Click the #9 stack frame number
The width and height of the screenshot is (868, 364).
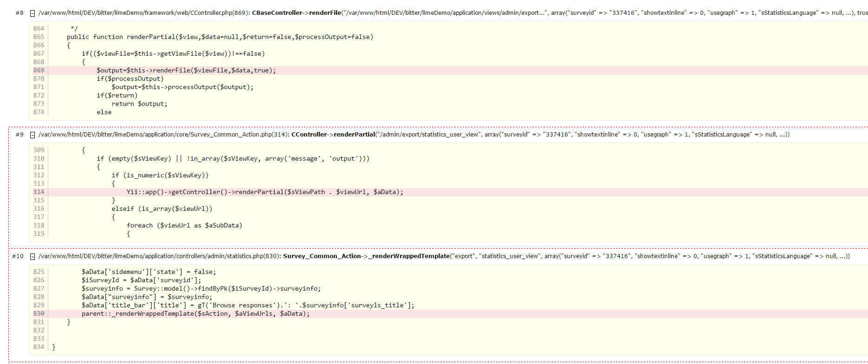click(19, 135)
